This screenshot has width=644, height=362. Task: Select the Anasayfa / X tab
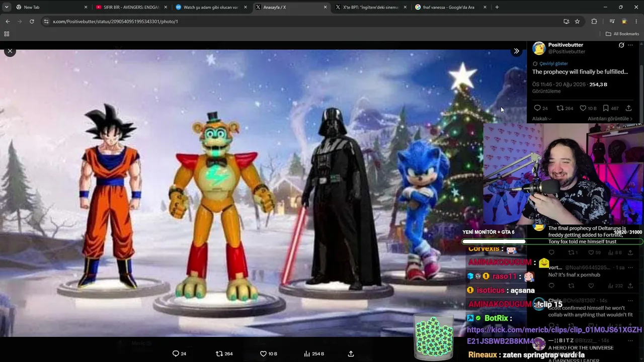click(x=290, y=7)
